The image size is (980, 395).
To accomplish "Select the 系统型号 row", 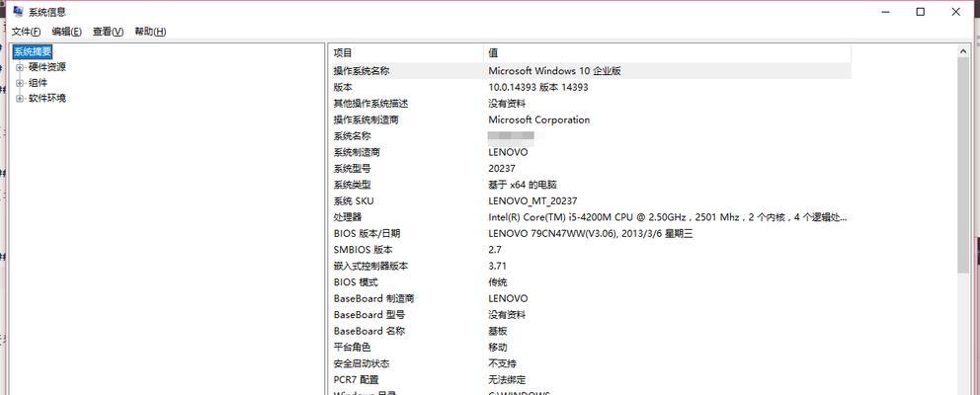I will 590,169.
